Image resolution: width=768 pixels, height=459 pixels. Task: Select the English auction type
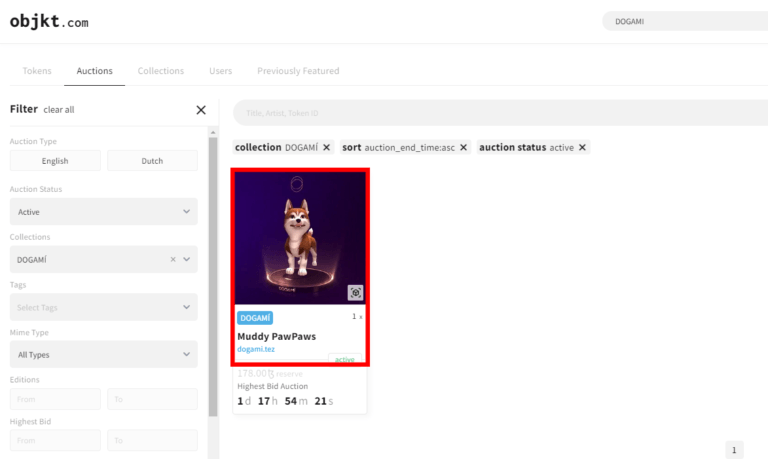coord(55,161)
